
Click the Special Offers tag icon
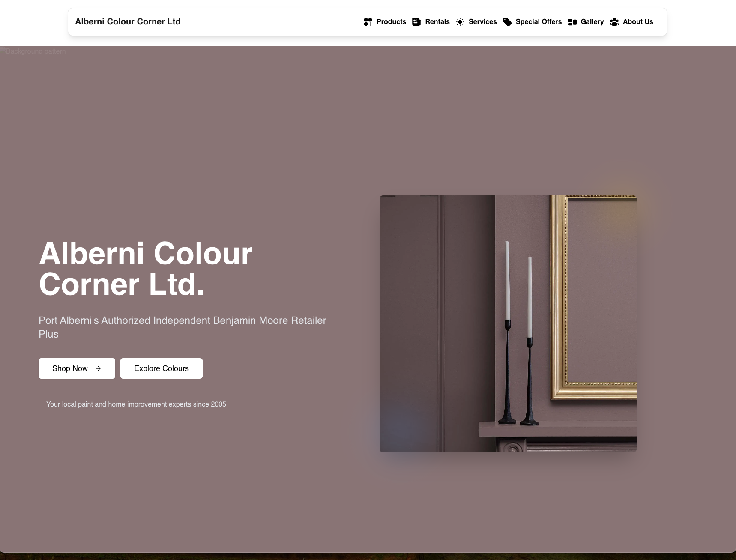[x=507, y=22]
